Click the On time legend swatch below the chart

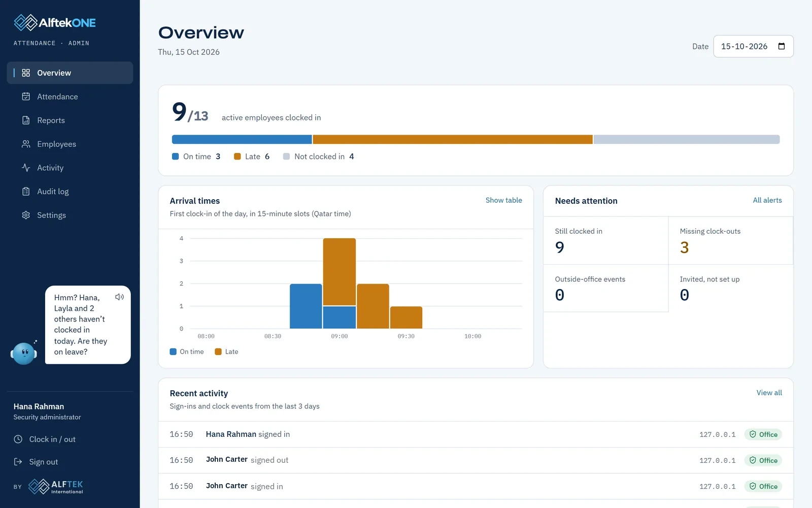(173, 352)
